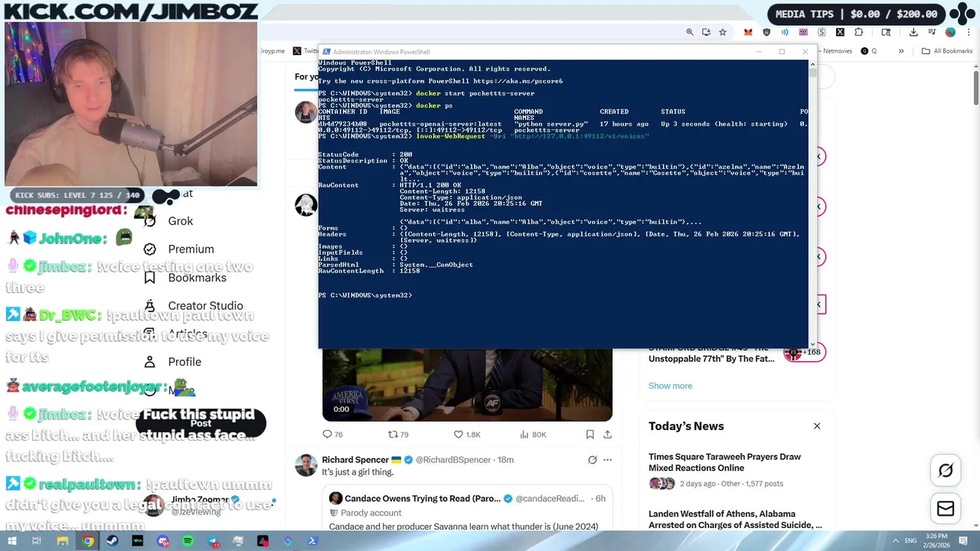View analytics for the 80K views post

point(533,435)
